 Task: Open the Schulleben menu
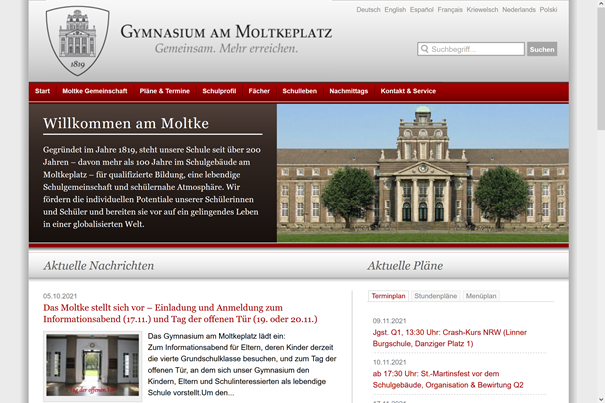[299, 91]
